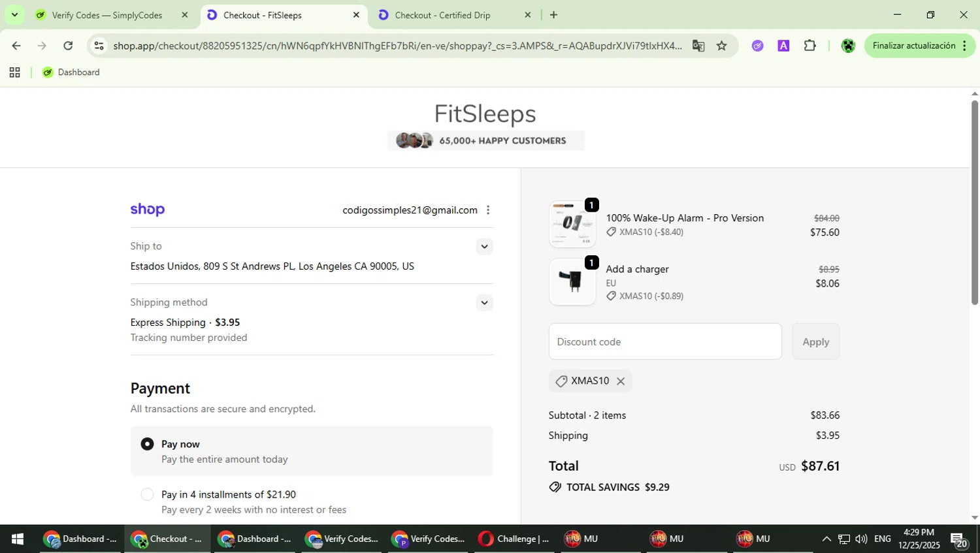Close the Checkout - FitSleeps tab
980x553 pixels.
[x=356, y=15]
